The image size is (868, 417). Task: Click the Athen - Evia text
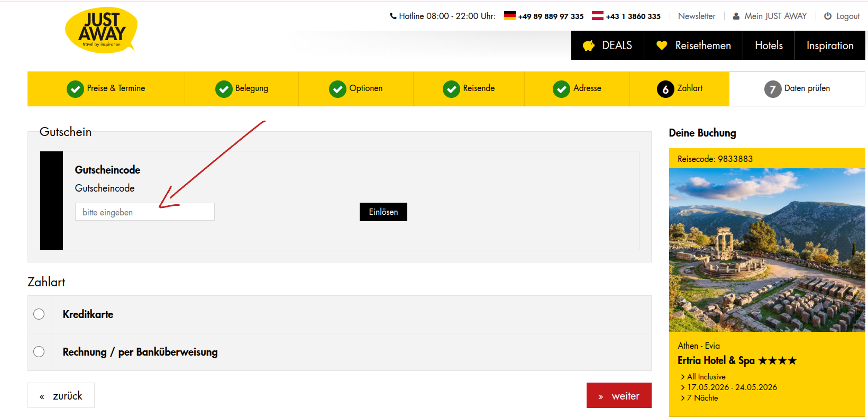(x=699, y=346)
